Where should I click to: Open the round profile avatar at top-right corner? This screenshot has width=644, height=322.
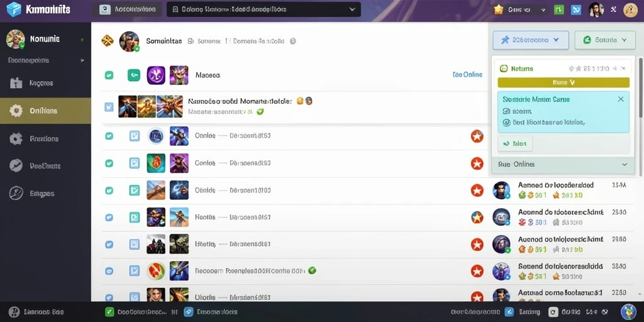point(630,9)
